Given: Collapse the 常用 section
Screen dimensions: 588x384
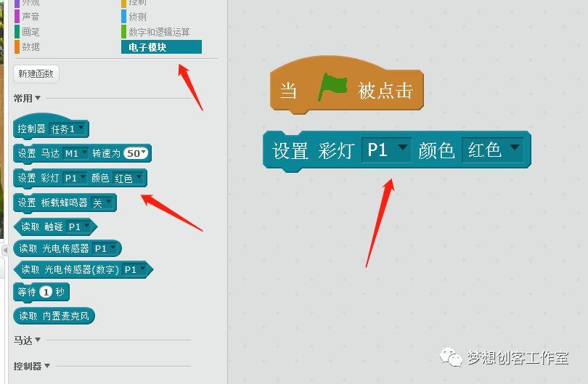Looking at the screenshot, I should 27,98.
